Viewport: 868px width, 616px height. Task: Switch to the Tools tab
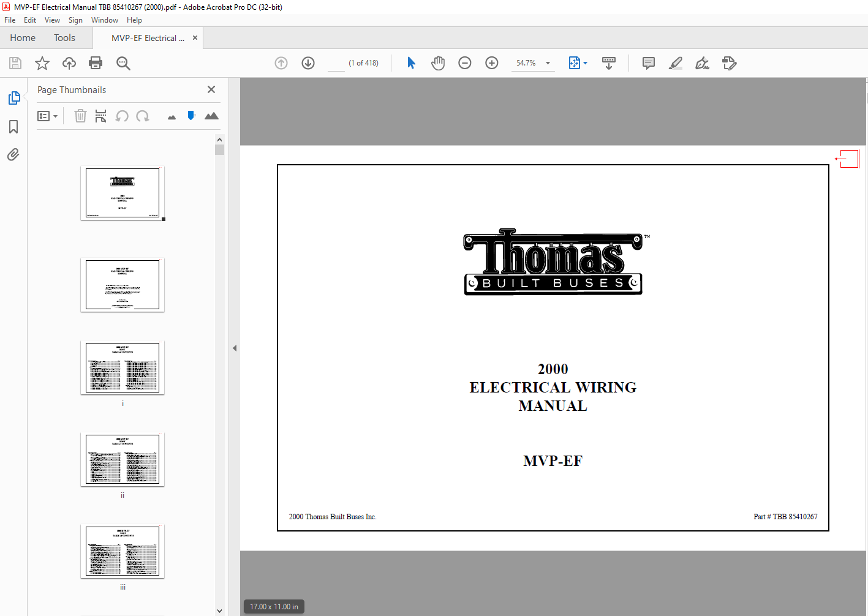pos(64,38)
